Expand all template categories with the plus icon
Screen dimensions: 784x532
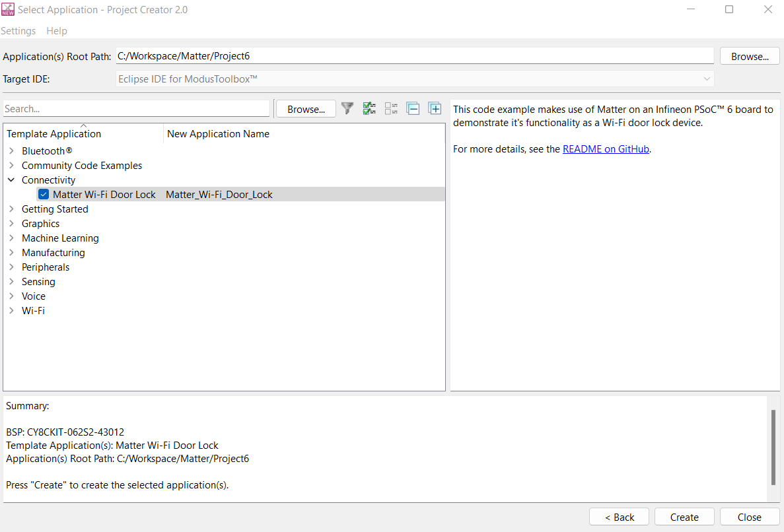(435, 108)
